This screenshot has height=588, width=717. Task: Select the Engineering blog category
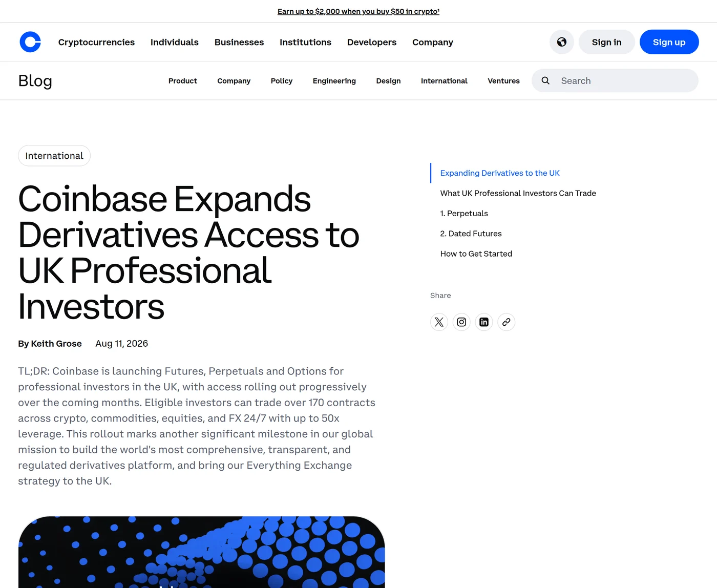[334, 81]
